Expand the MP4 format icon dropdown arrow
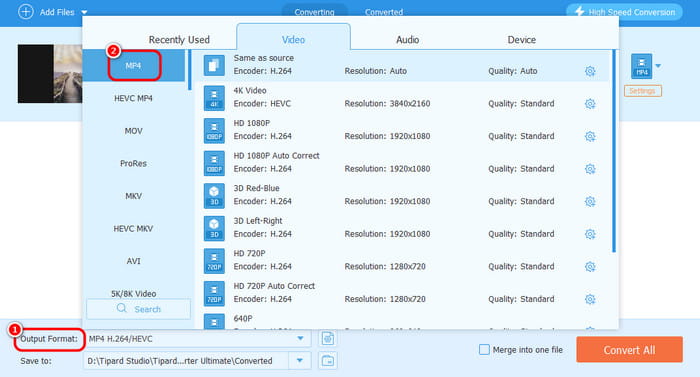Screen dimensions: 700x377 (658, 66)
